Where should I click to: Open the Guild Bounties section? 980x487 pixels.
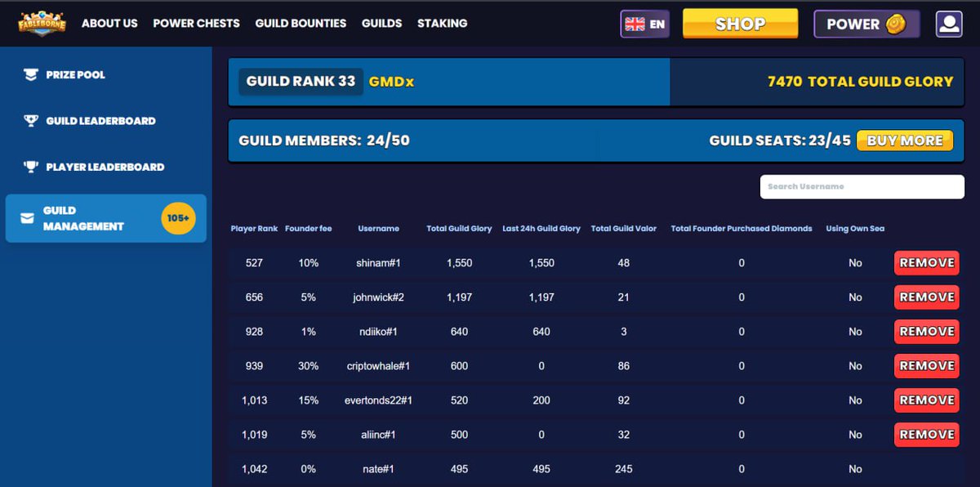301,24
